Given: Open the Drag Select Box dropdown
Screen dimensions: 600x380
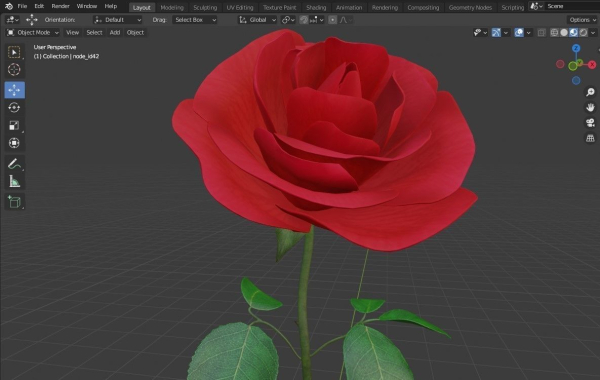Looking at the screenshot, I should click(x=194, y=20).
